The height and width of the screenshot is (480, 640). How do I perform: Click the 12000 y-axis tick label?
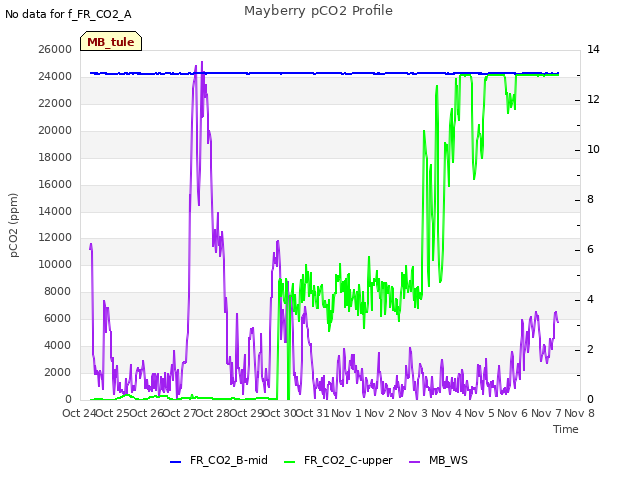[55, 238]
